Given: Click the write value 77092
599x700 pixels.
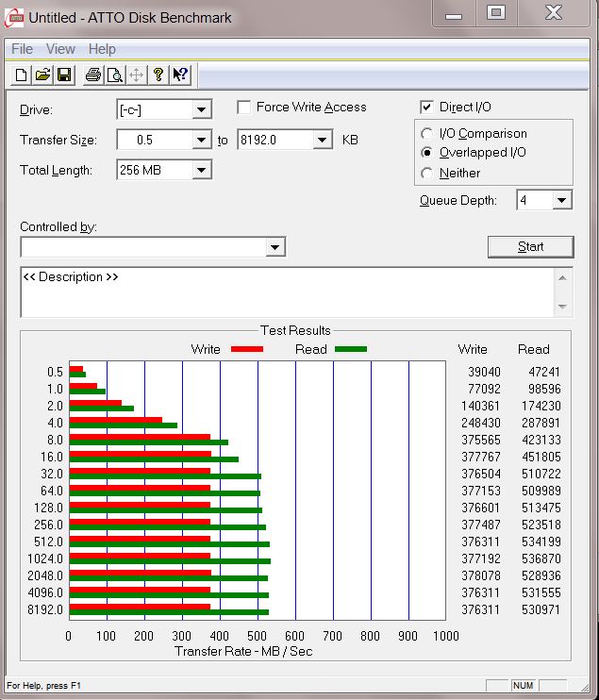Looking at the screenshot, I should click(484, 389).
